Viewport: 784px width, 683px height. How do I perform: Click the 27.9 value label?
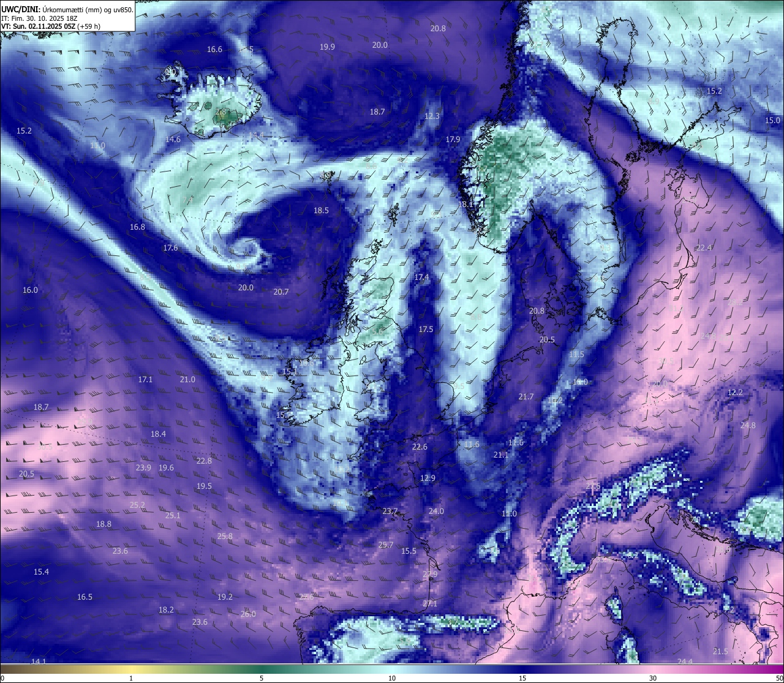(x=430, y=575)
